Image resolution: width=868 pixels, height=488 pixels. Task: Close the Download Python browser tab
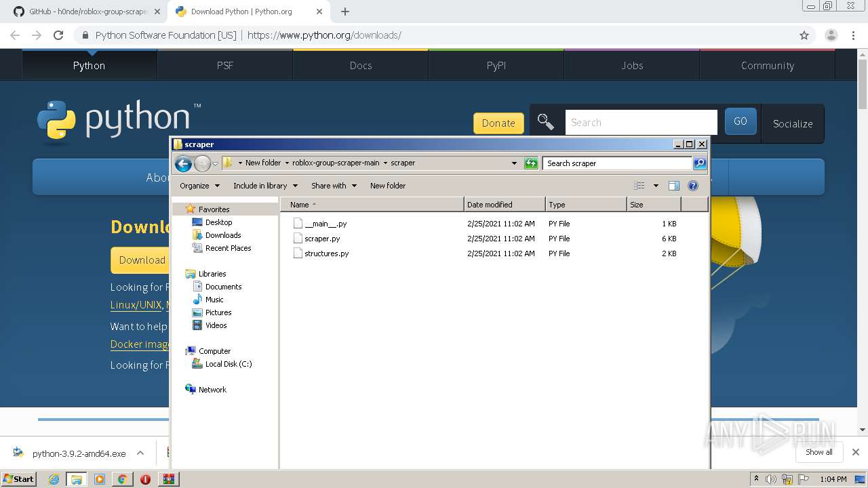[x=319, y=12]
